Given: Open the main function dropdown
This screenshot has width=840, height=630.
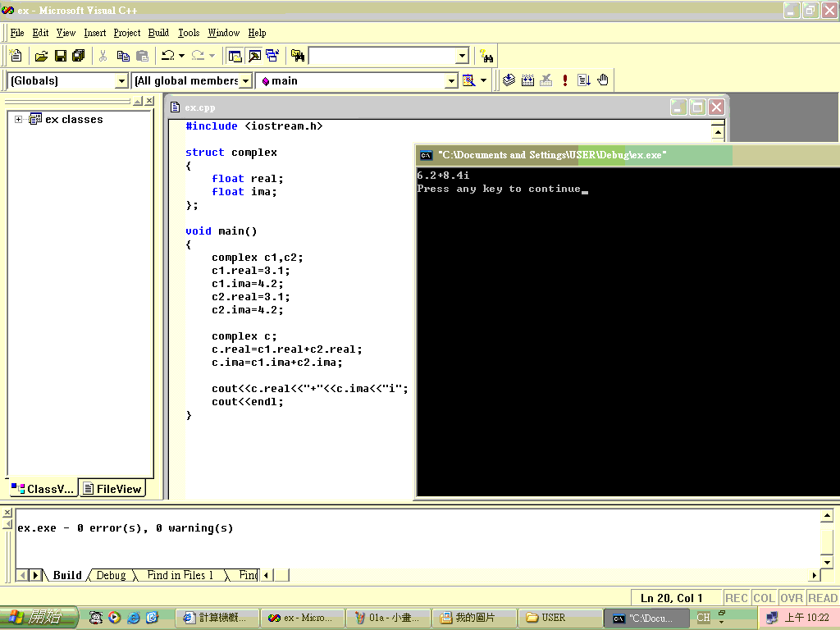Looking at the screenshot, I should pos(450,80).
